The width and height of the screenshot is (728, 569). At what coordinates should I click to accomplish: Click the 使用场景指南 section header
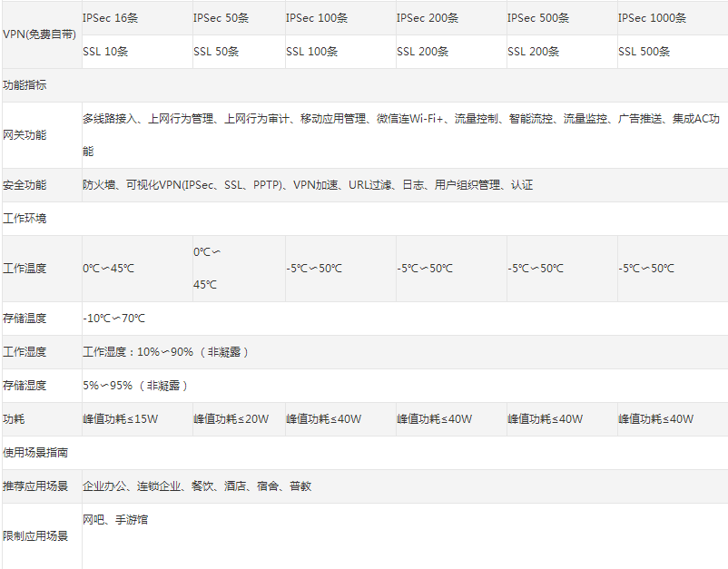click(35, 452)
